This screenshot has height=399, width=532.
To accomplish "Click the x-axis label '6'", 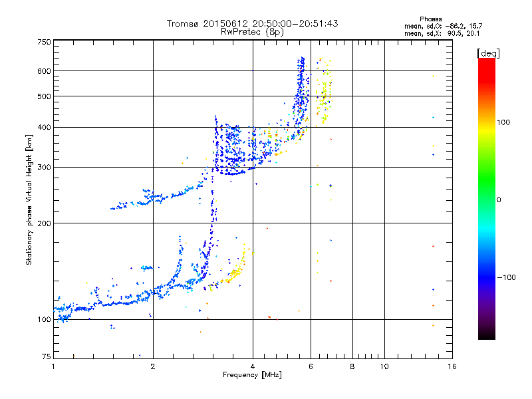I will 311,366.
